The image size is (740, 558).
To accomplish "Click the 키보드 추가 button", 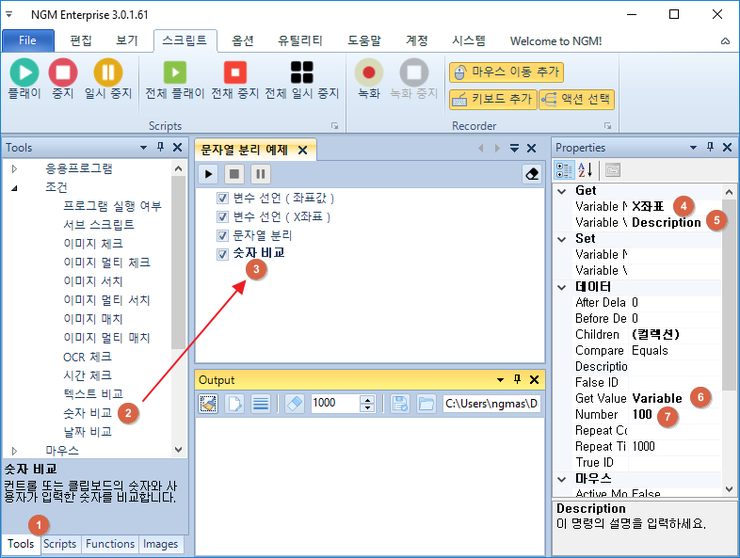I will coord(493,99).
